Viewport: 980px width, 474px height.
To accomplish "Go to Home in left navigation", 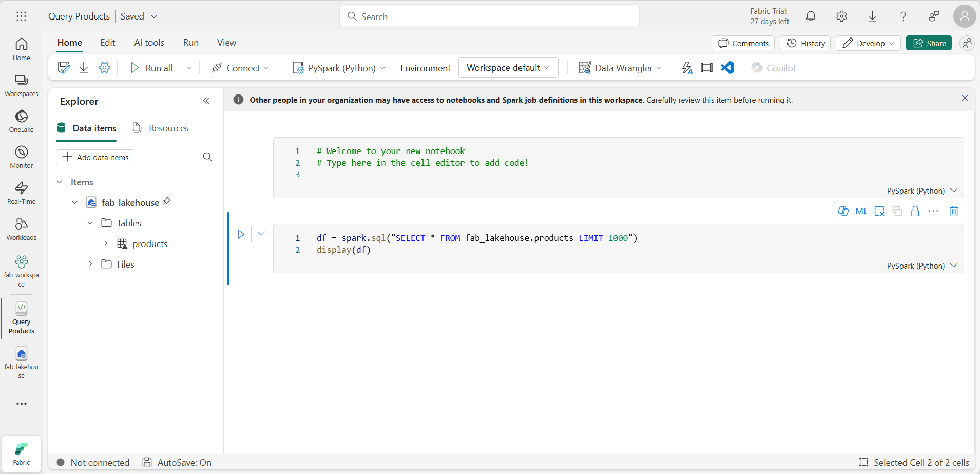I will pyautogui.click(x=21, y=49).
